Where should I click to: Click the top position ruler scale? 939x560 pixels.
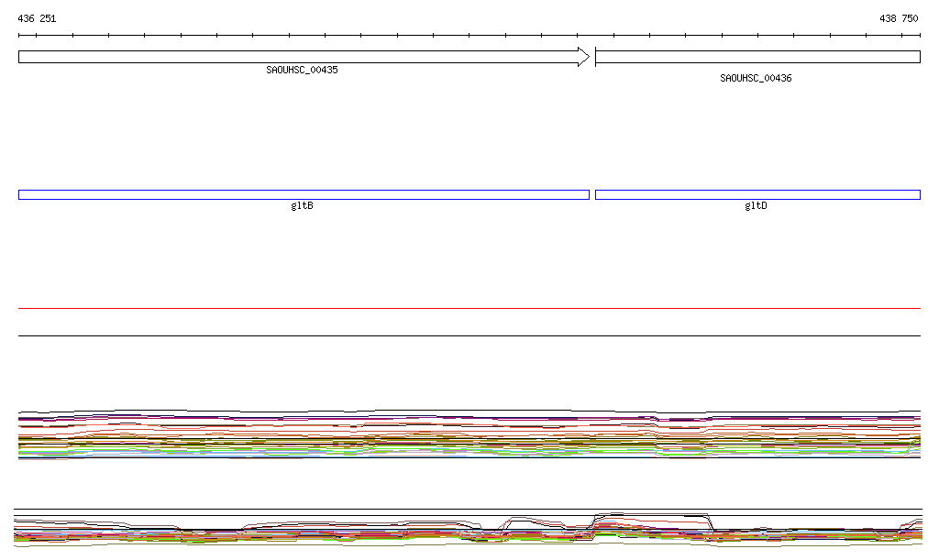(469, 36)
